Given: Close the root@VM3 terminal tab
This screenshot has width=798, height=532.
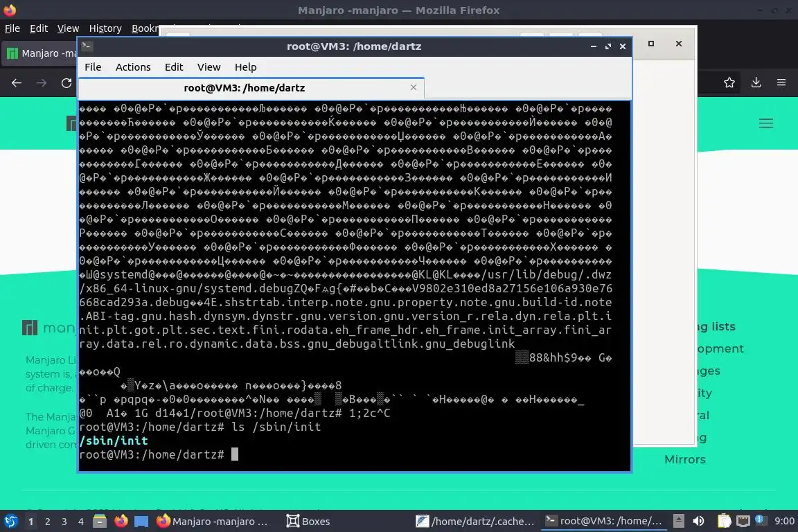Looking at the screenshot, I should pos(414,87).
